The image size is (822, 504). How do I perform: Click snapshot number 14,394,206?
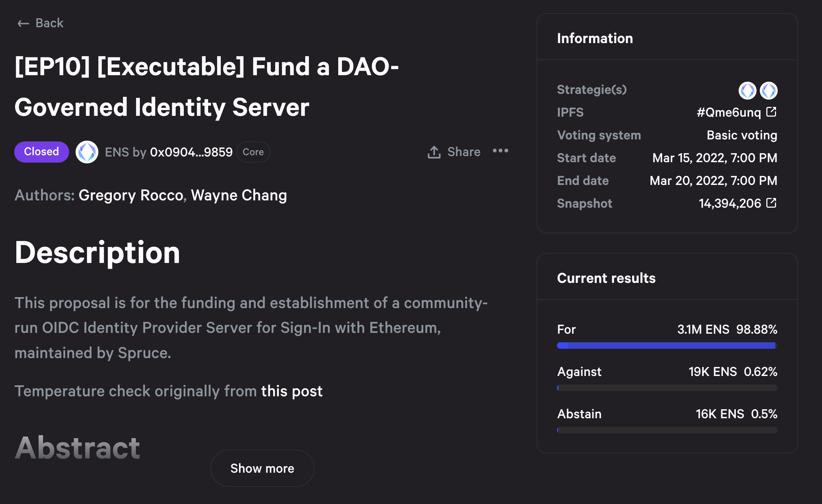(x=729, y=203)
